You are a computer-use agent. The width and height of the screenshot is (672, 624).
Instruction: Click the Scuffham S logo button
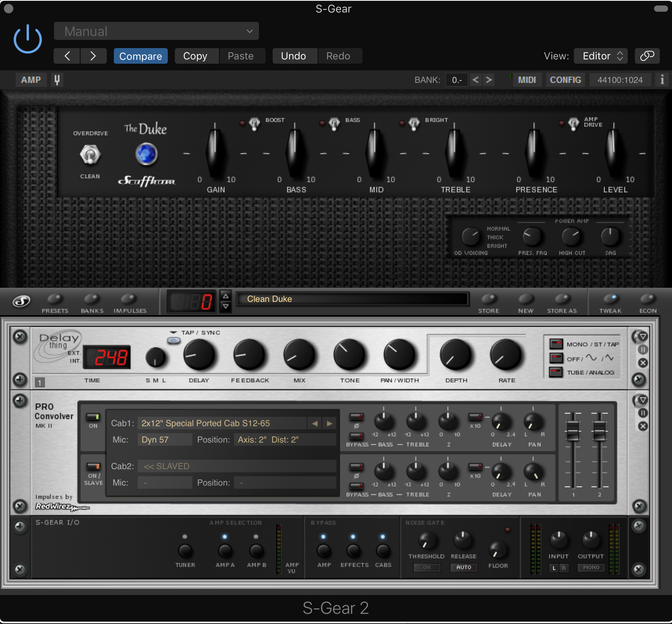21,301
